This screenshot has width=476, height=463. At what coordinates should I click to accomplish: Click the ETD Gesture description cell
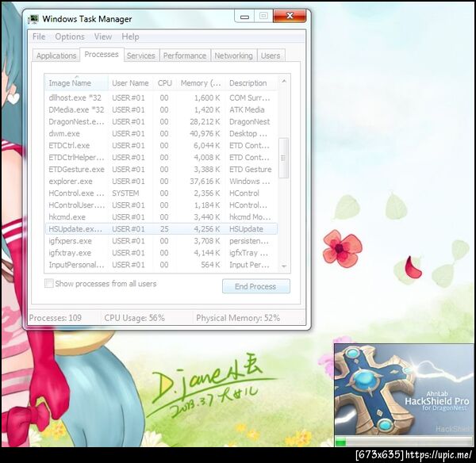tap(251, 170)
